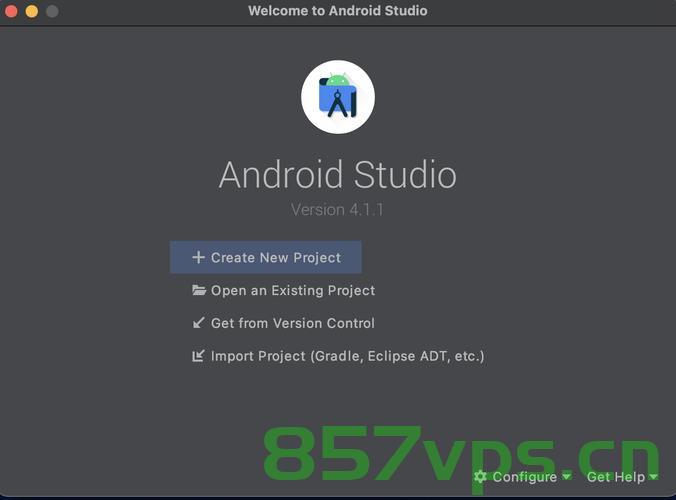Click the Android Studio logo
The height and width of the screenshot is (500, 676).
tap(338, 97)
